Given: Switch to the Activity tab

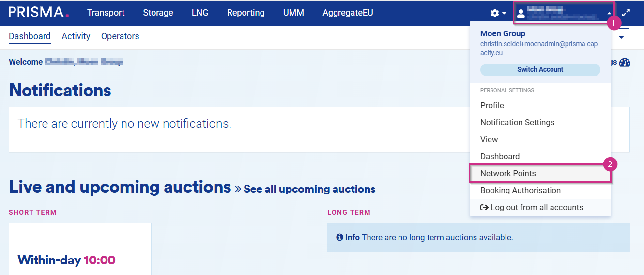Looking at the screenshot, I should pos(76,36).
